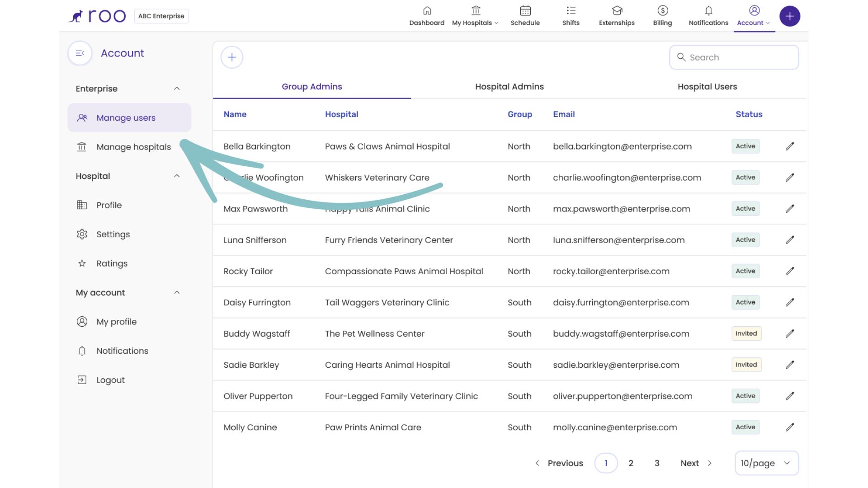Edit Max Pawsworth with pencil icon

[x=789, y=209]
